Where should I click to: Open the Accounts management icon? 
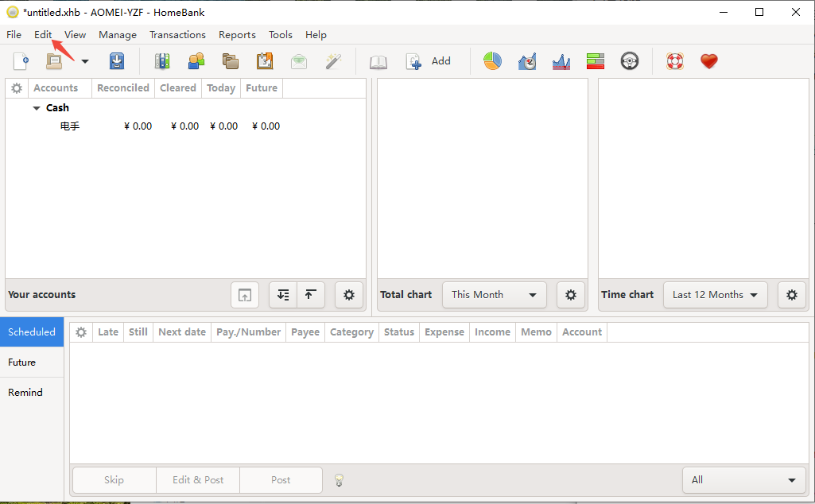tap(162, 61)
